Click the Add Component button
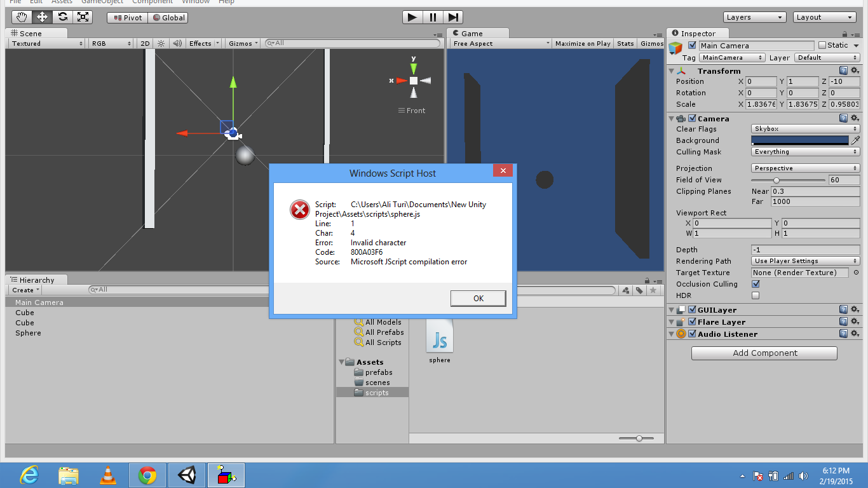Screen dimensions: 868x488 click(764, 353)
